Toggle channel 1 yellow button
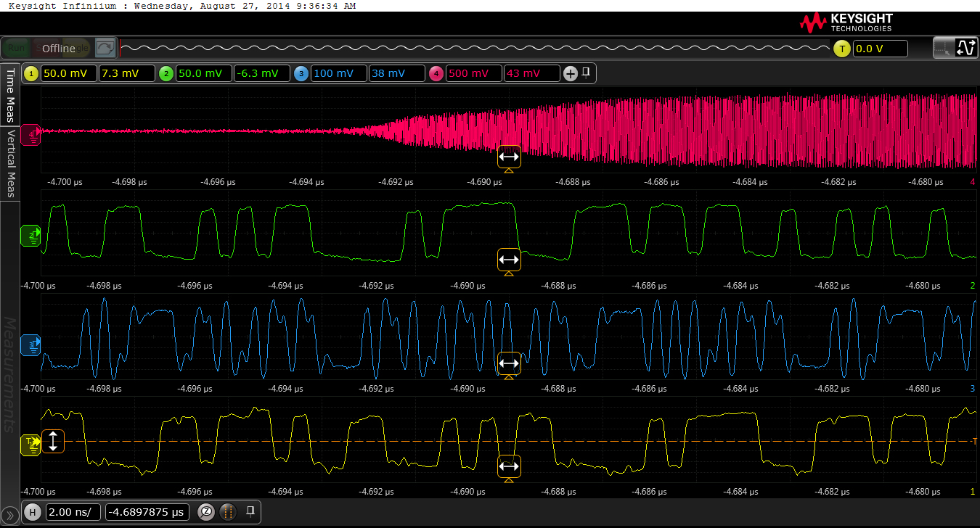Screen dimensions: 980x528 coord(31,73)
